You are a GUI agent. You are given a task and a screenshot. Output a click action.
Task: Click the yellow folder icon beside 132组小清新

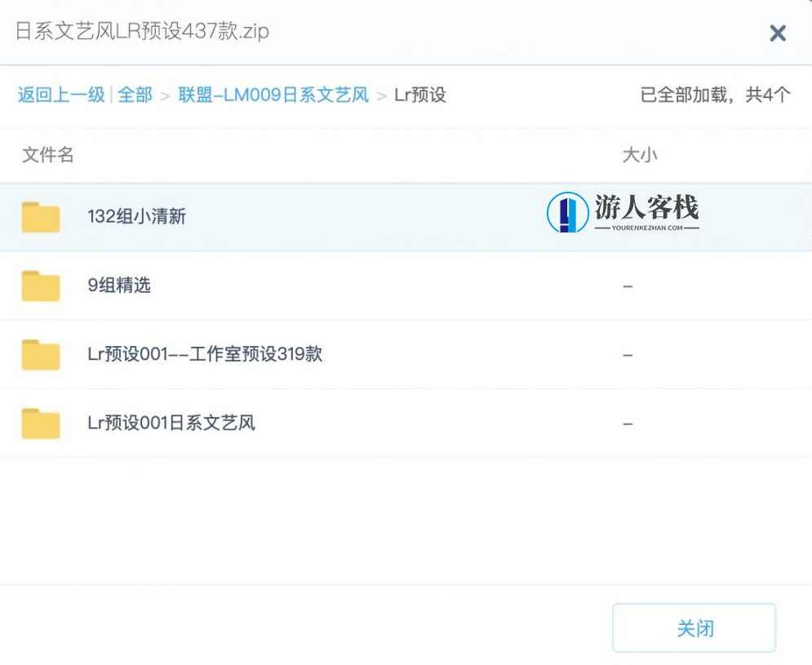pos(41,217)
